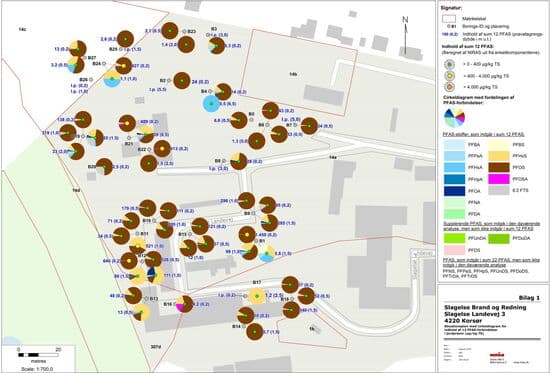Click the brown pie chart labeled 24 (0.2)

pos(182,81)
